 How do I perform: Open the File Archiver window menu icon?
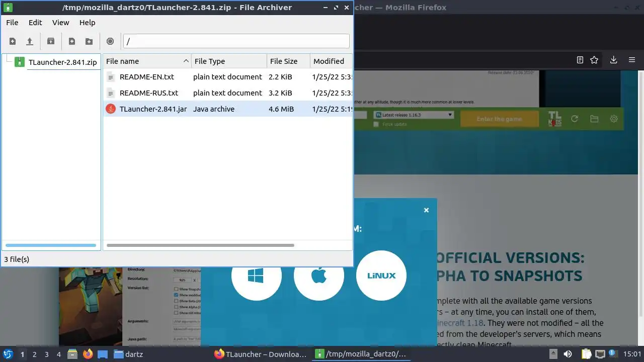click(8, 8)
